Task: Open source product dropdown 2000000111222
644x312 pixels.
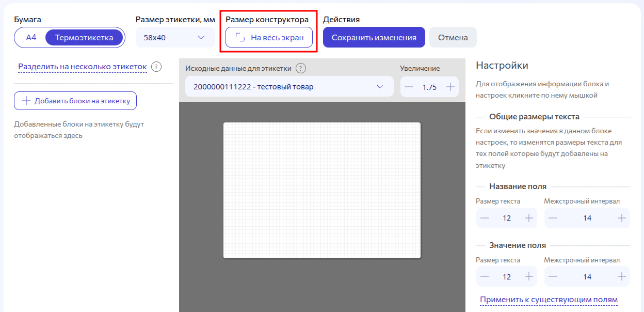Action: click(289, 87)
